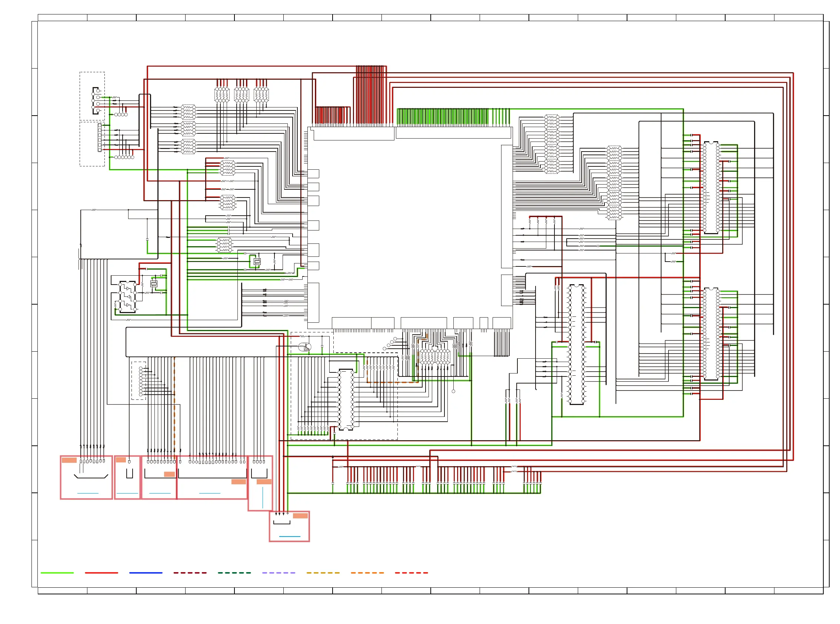Image resolution: width=840 pixels, height=624 pixels.
Task: Click the orange label in the narrow single-pin connector box
Action: point(121,460)
